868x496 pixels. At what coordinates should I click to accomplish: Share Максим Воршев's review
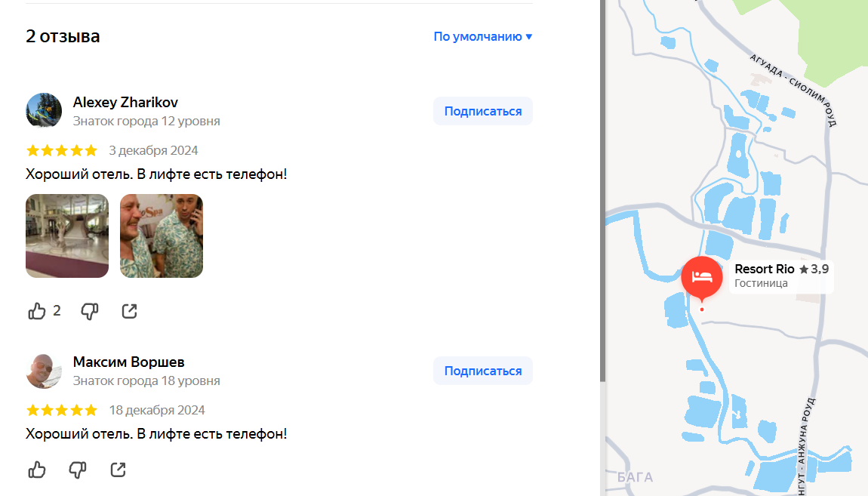point(118,470)
